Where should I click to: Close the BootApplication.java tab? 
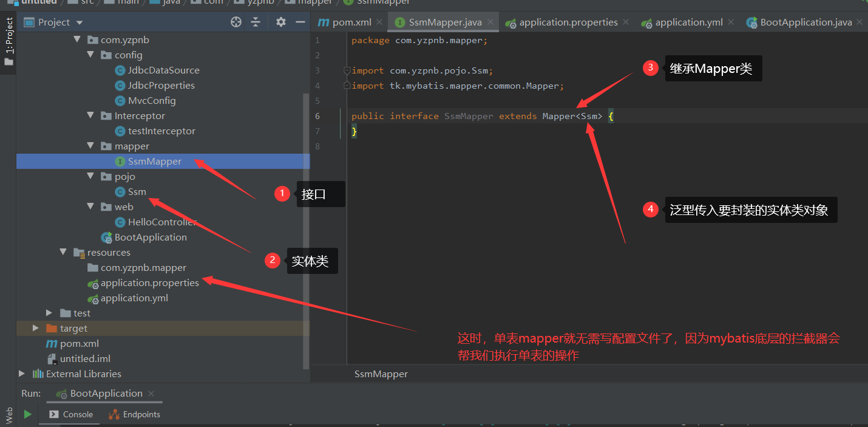(x=860, y=22)
